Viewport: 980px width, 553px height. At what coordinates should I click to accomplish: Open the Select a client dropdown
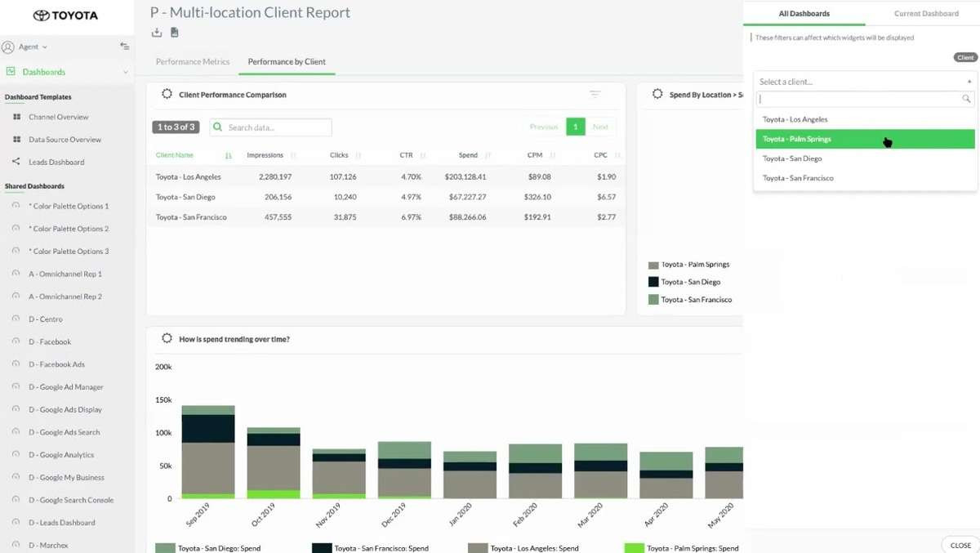[x=864, y=82]
